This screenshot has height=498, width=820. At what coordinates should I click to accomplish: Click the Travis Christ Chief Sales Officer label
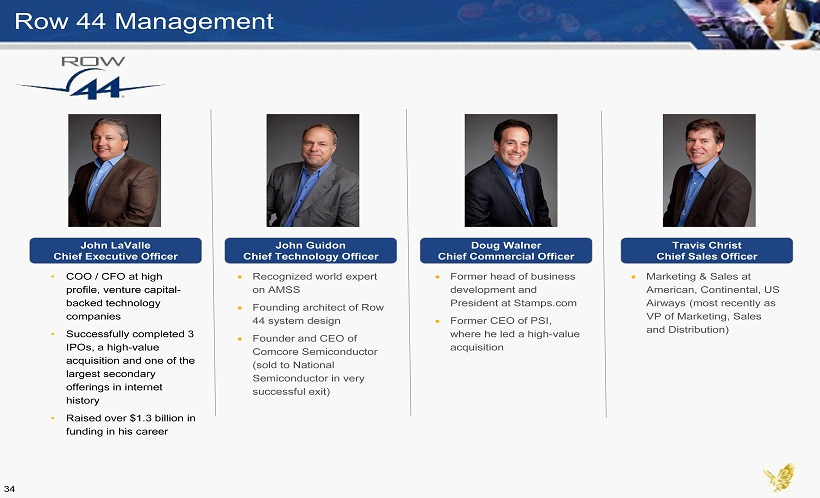(706, 250)
